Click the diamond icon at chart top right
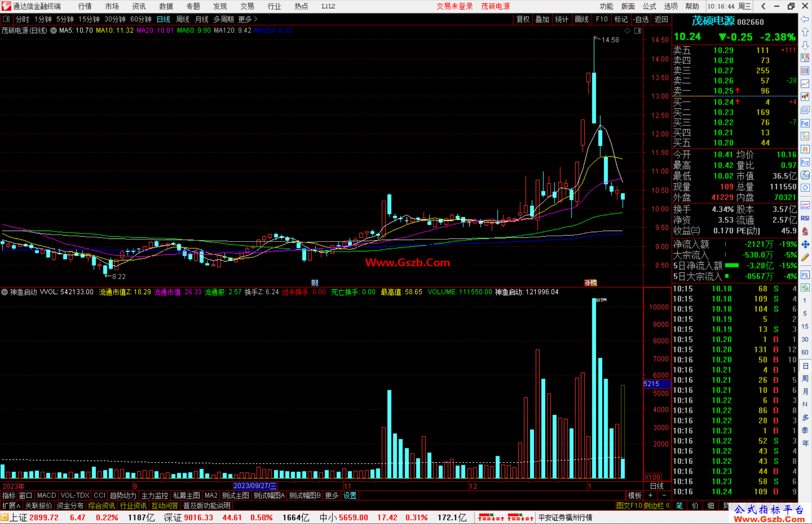 [x=627, y=31]
